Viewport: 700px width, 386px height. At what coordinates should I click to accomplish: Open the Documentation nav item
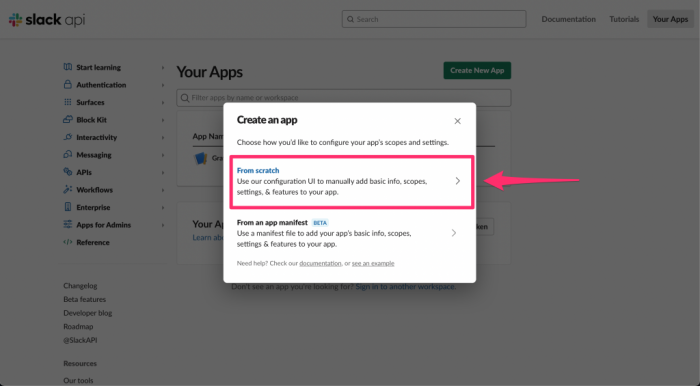tap(568, 19)
